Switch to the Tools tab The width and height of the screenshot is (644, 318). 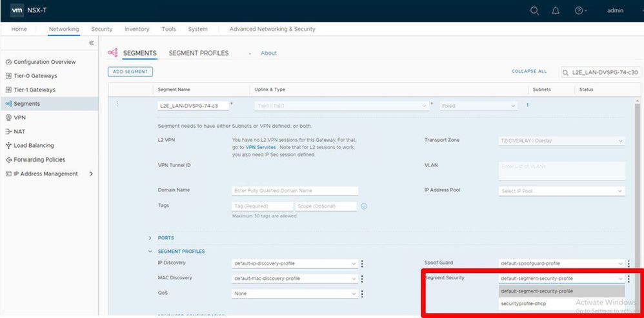click(169, 29)
